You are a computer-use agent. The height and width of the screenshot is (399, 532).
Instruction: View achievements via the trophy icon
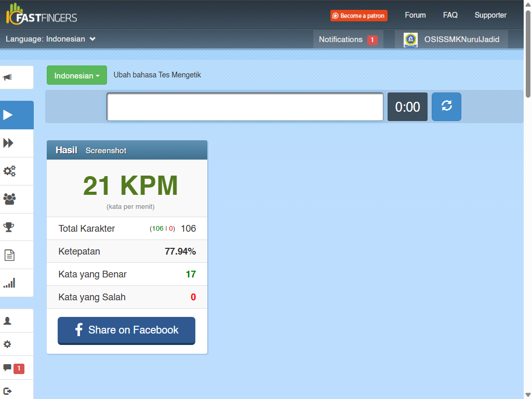point(9,227)
